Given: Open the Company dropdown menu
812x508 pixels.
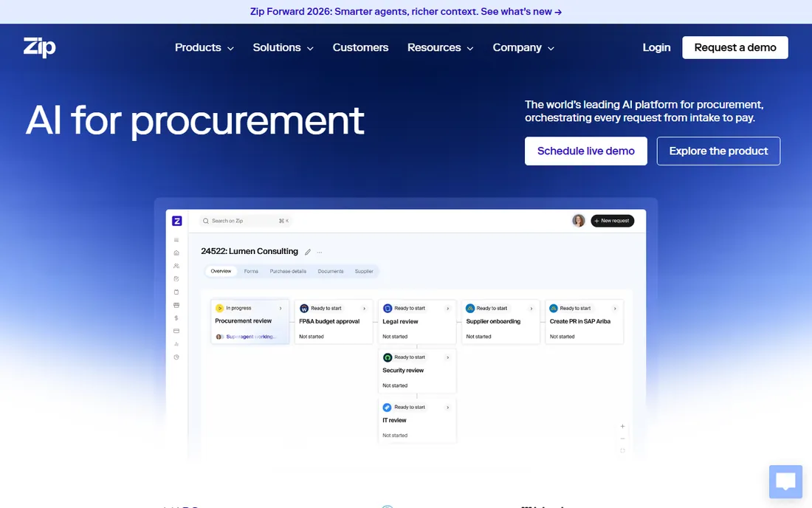Looking at the screenshot, I should point(523,48).
